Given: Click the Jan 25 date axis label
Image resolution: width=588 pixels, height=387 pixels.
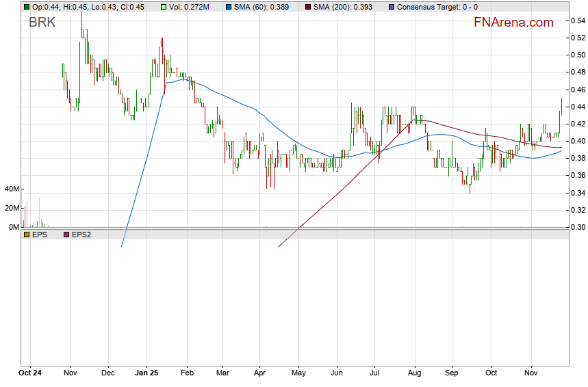Looking at the screenshot, I should (147, 374).
